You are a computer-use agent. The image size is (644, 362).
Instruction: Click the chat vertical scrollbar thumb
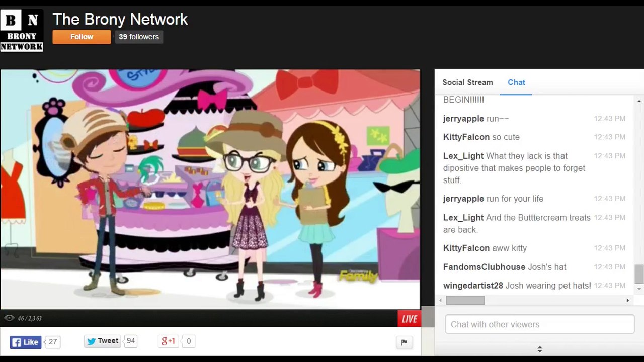pyautogui.click(x=639, y=274)
